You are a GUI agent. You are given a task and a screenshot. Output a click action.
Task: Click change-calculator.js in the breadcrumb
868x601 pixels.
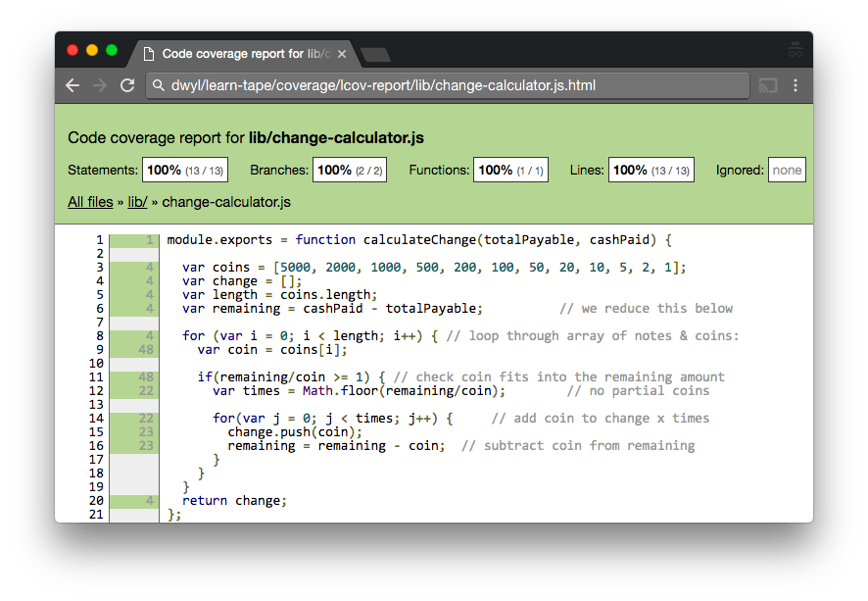[226, 202]
